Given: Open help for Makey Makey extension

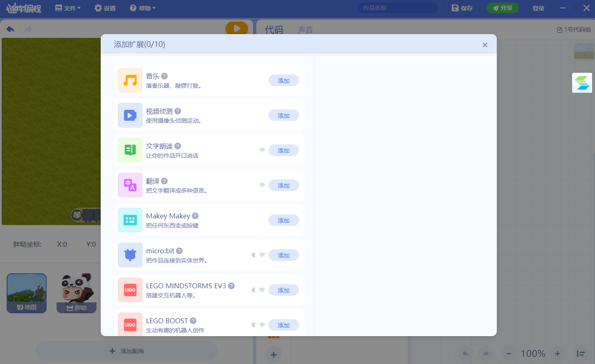Looking at the screenshot, I should (x=195, y=216).
